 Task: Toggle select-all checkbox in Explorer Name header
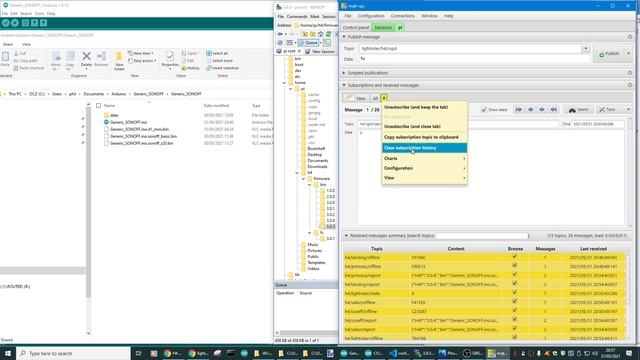(98, 106)
